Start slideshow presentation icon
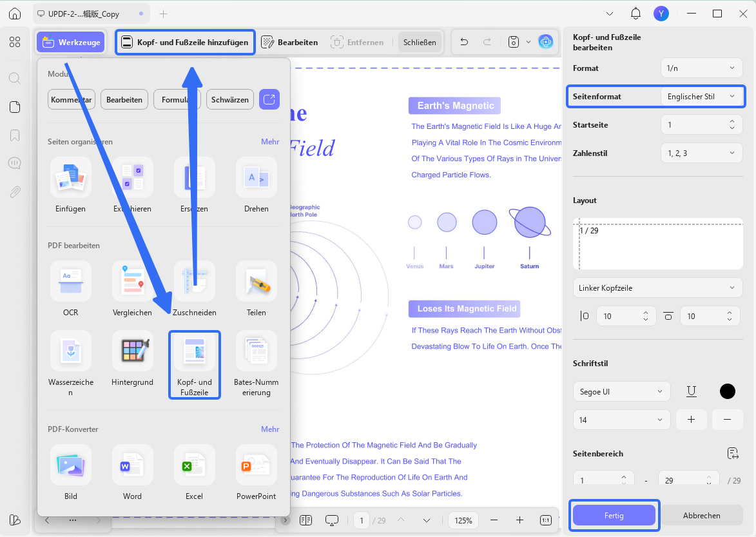Viewport: 756px width, 537px height. point(332,520)
